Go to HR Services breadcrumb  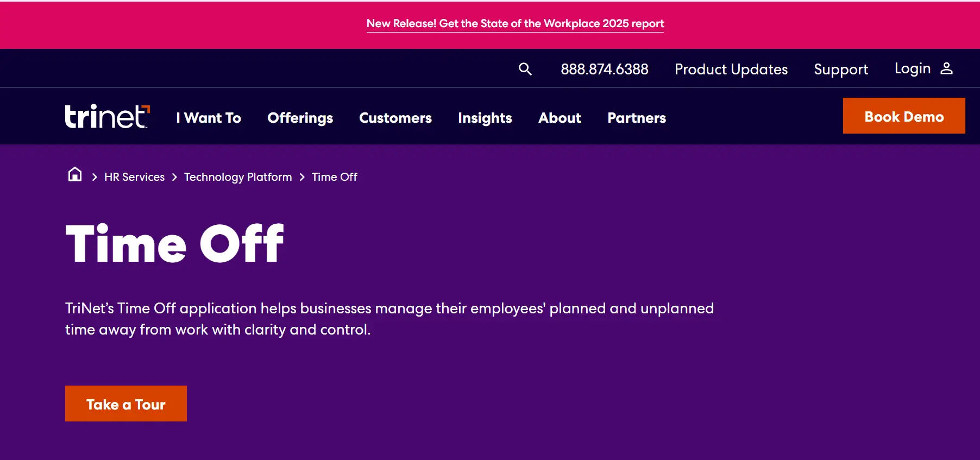[134, 177]
